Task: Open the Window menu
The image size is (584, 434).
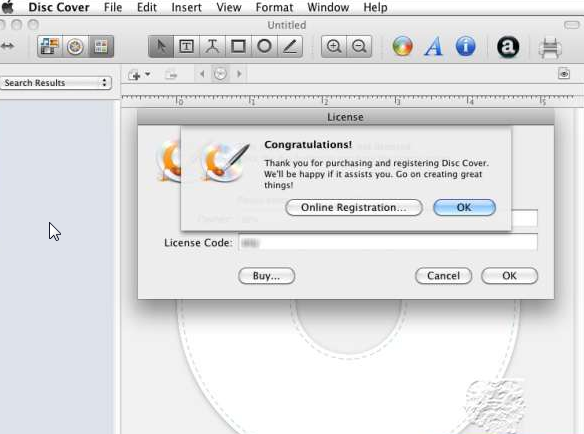Action: tap(328, 7)
